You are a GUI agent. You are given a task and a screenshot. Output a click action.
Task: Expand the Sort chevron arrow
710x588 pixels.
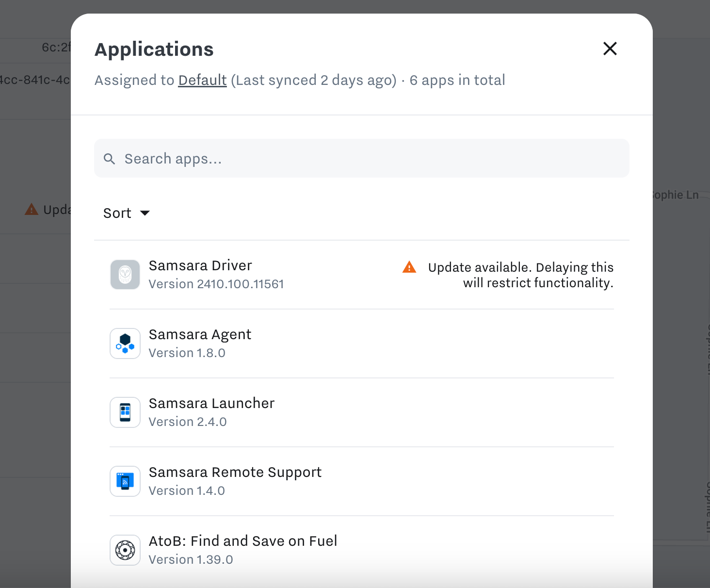[x=145, y=213]
